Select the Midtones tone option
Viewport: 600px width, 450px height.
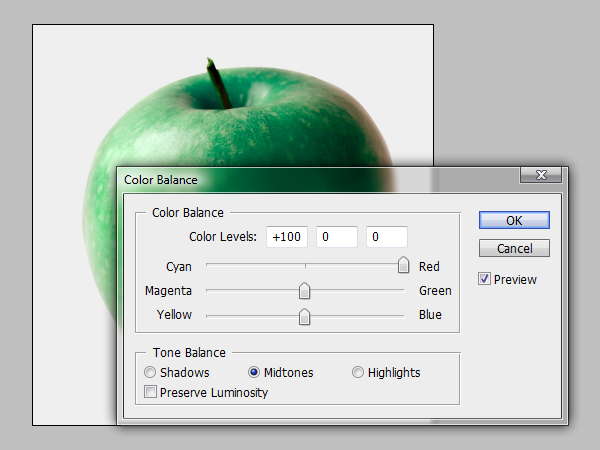(x=254, y=372)
